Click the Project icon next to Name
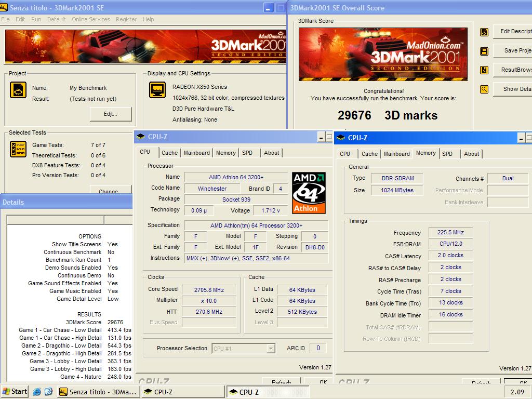 click(x=18, y=90)
